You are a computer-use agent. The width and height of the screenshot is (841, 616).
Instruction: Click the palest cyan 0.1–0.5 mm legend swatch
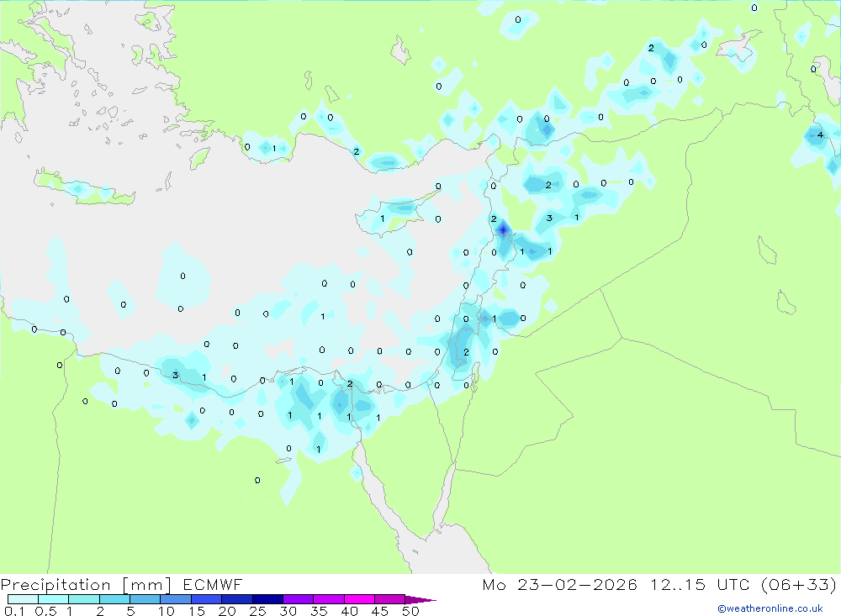pyautogui.click(x=23, y=599)
